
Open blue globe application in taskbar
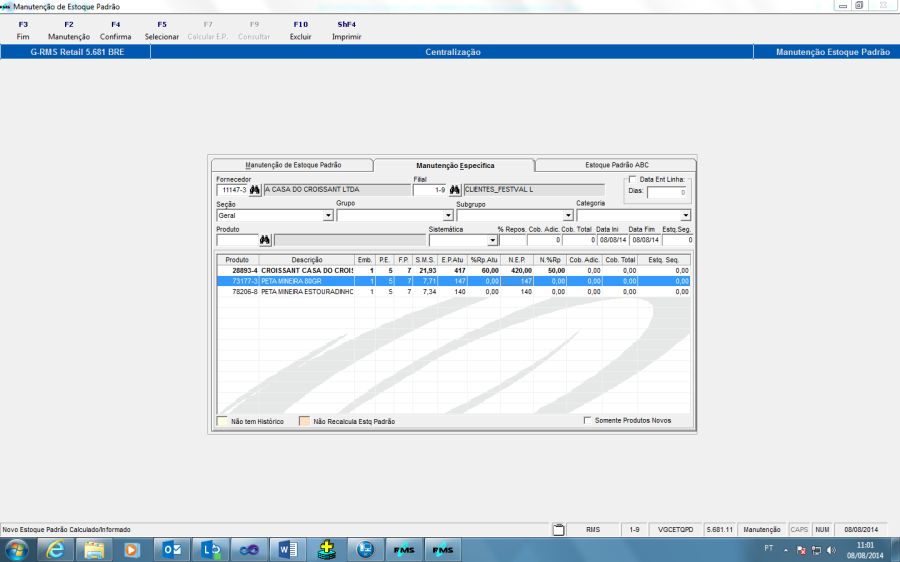(365, 550)
